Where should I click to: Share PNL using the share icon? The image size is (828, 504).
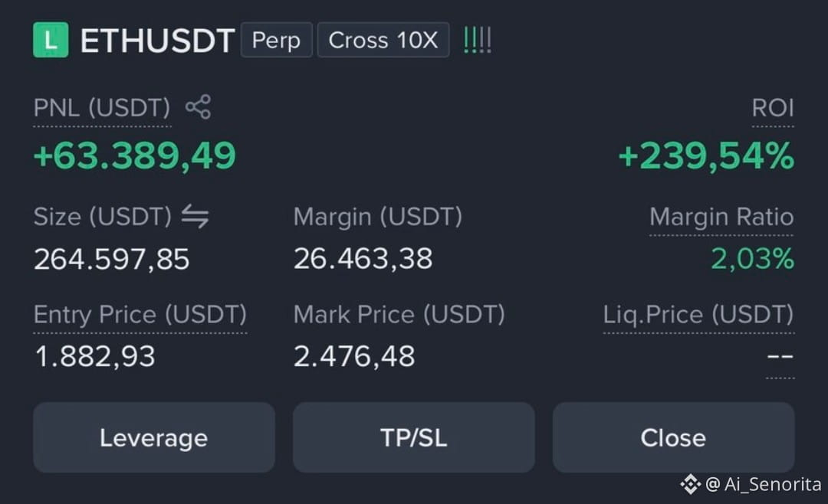198,107
